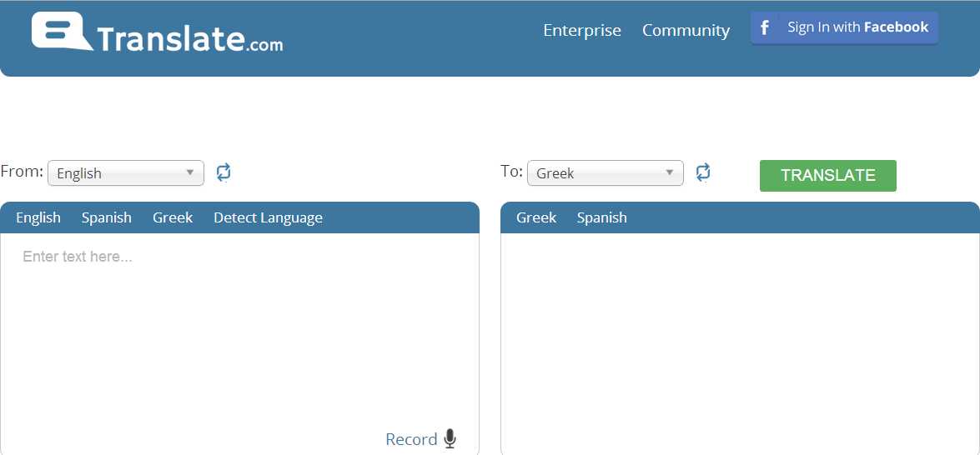Viewport: 980px width, 455px height.
Task: Select English tab in source panel
Action: point(38,217)
